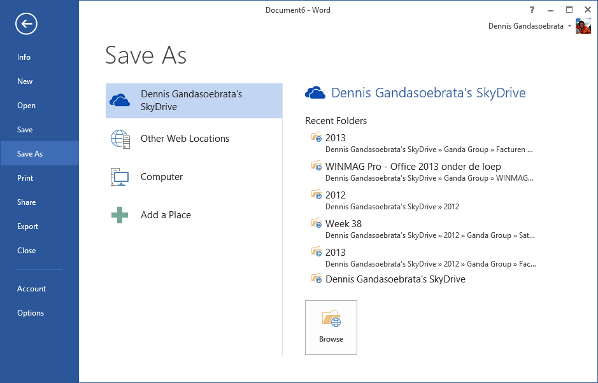The height and width of the screenshot is (383, 598).
Task: Select Open in the backstage menu
Action: [x=26, y=105]
